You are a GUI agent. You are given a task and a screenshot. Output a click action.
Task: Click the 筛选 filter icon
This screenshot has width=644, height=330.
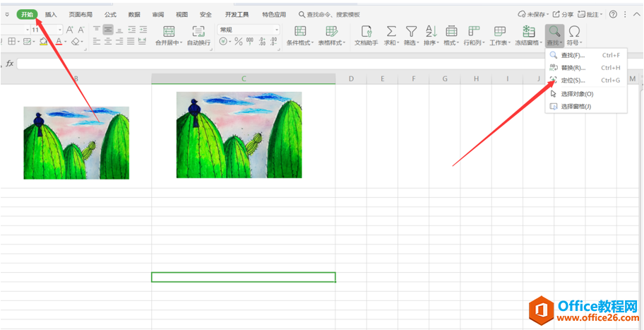pos(411,31)
